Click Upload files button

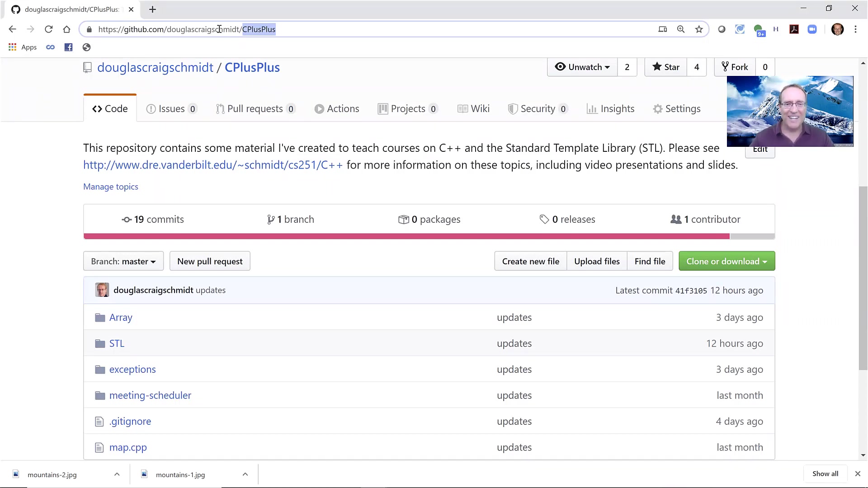(597, 261)
